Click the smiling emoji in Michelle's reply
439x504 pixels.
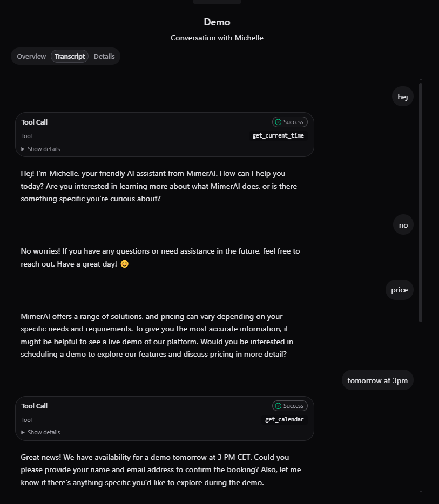tap(125, 264)
